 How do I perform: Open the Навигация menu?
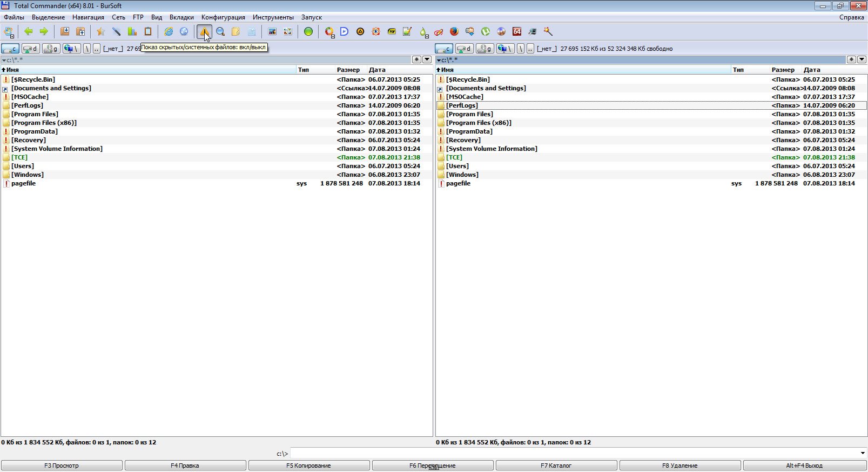[88, 17]
